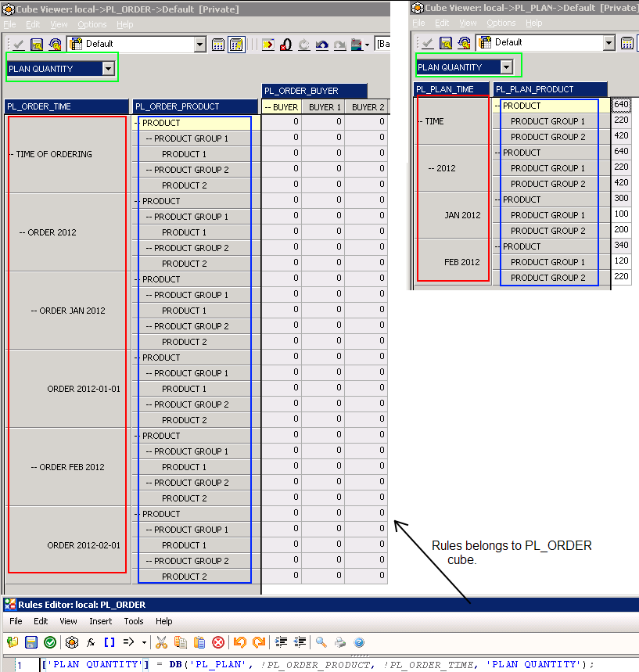Click the PL_PLAN_PRODUCT dimension header
The image size is (639, 672).
[551, 89]
